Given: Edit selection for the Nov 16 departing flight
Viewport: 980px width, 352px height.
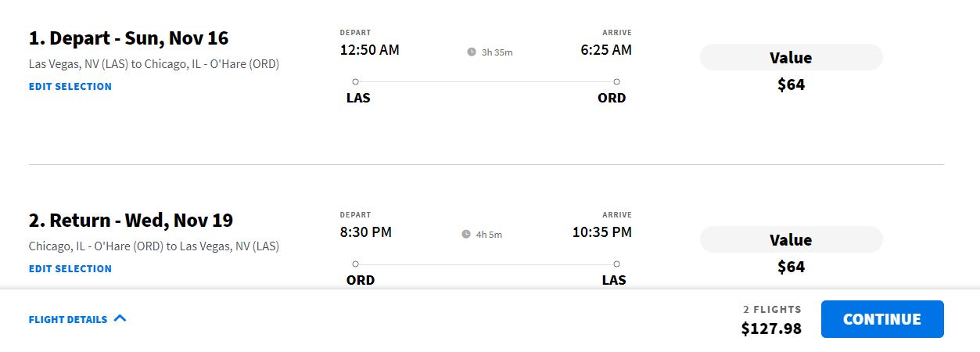Looking at the screenshot, I should pos(70,87).
